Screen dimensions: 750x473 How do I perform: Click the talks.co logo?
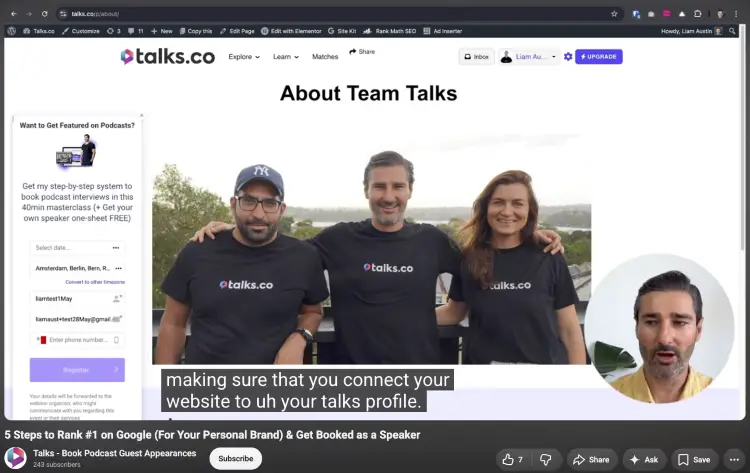click(x=167, y=56)
